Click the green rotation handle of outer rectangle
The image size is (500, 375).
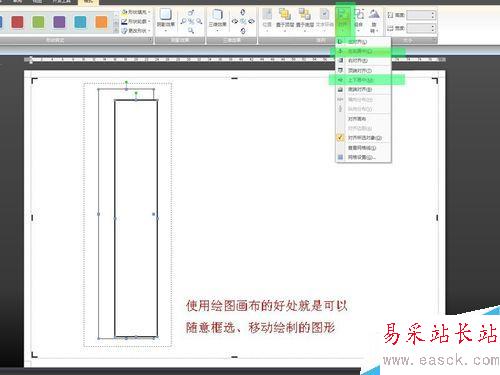point(126,82)
